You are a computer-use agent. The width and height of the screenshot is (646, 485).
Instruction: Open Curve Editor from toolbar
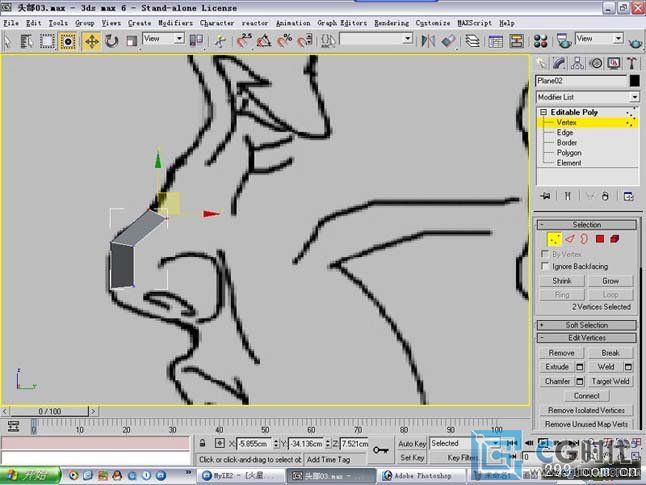tap(495, 41)
